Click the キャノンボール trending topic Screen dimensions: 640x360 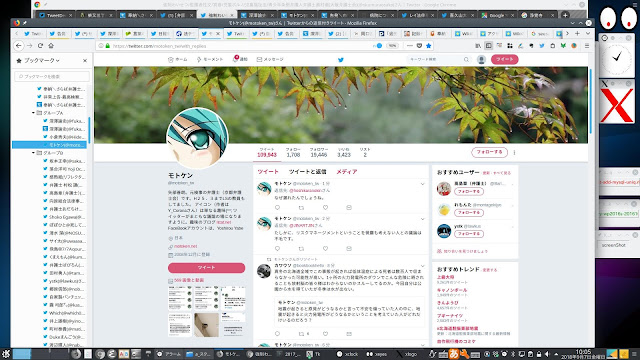[x=452, y=290]
